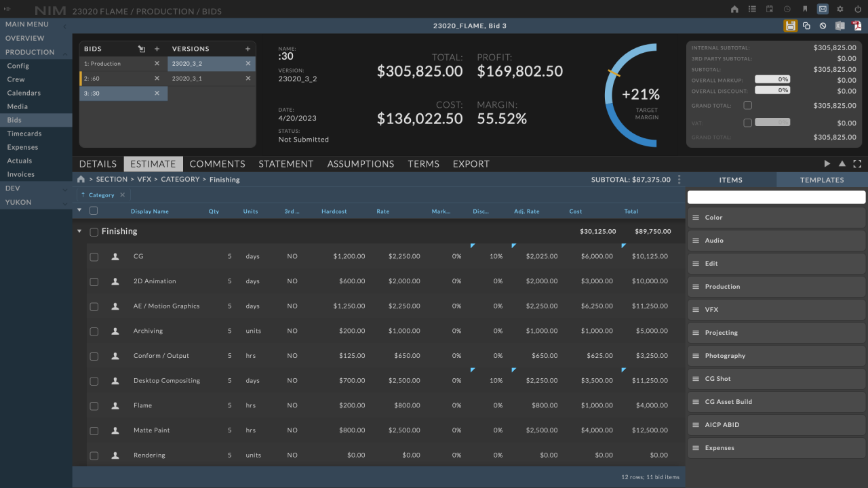Click the clock/history icon in top bar
This screenshot has width=868, height=488.
click(787, 9)
